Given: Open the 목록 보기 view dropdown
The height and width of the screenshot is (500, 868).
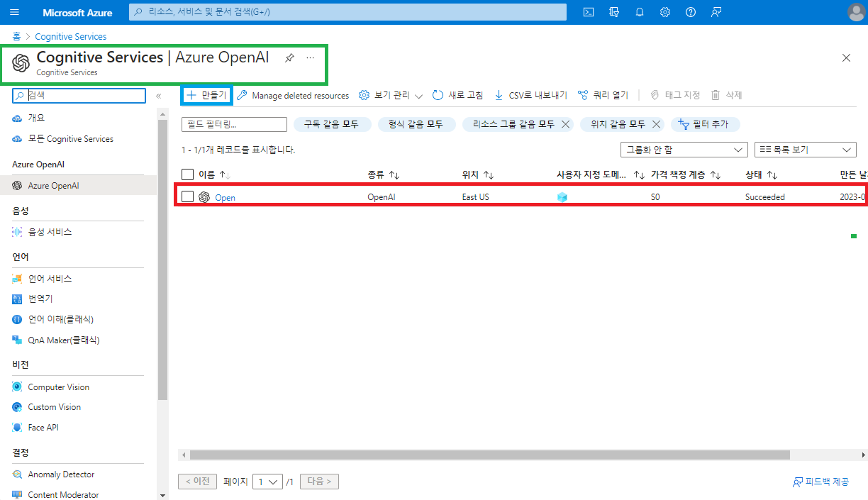Looking at the screenshot, I should click(805, 150).
